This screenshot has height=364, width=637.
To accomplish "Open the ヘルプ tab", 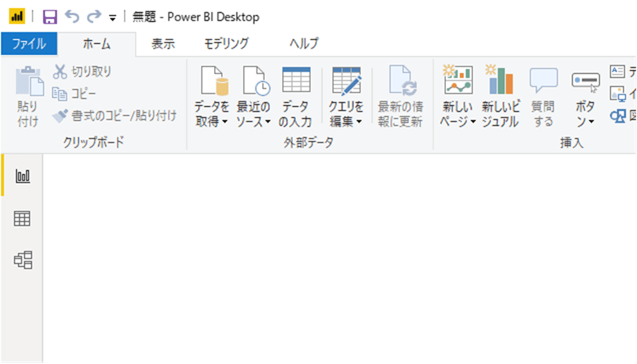I will coord(304,44).
